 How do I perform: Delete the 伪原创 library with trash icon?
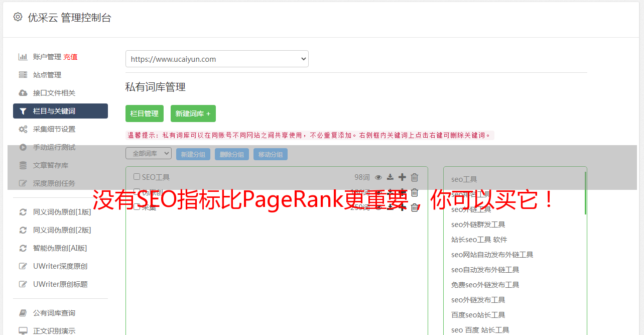pyautogui.click(x=415, y=192)
